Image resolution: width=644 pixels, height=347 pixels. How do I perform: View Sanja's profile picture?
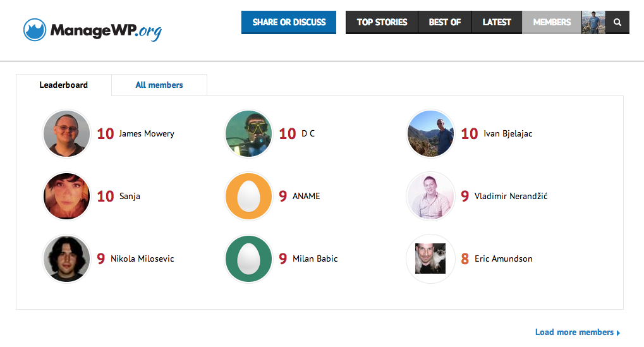[66, 196]
